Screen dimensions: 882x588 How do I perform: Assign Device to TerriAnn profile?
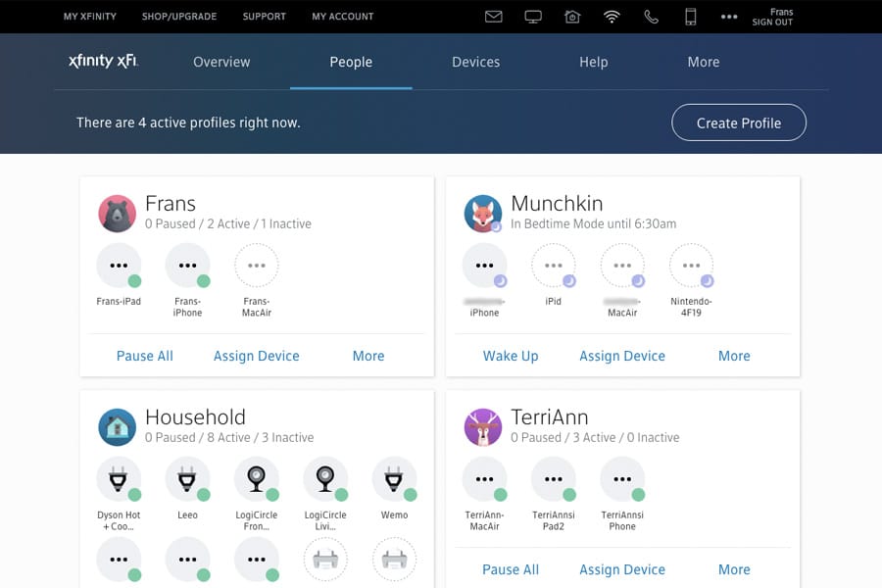tap(622, 570)
